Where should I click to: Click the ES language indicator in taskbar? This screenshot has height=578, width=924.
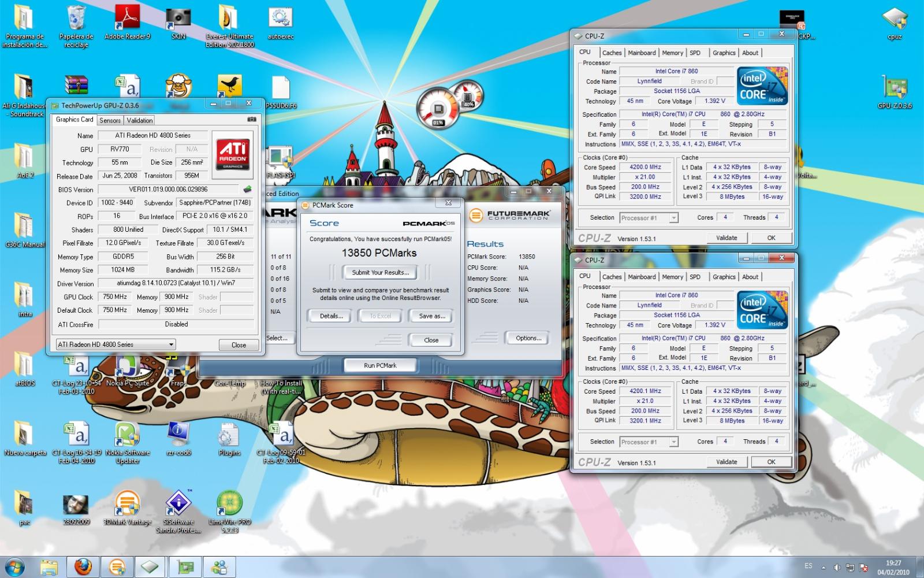(808, 566)
